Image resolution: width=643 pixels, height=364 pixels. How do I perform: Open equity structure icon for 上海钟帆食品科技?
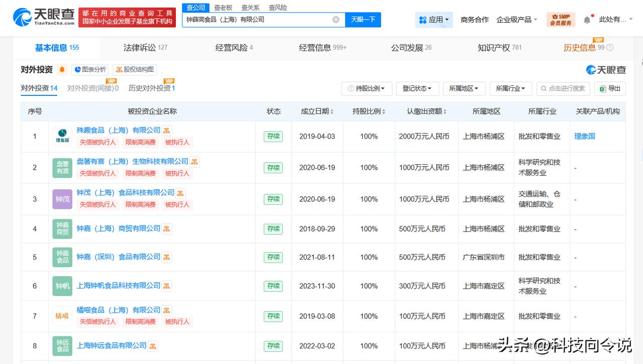click(x=167, y=286)
